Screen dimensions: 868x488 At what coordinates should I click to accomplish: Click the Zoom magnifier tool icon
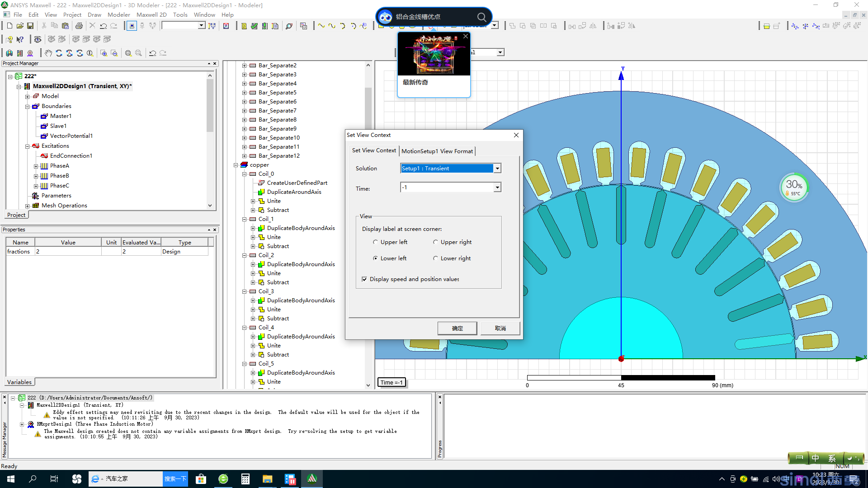click(x=90, y=53)
